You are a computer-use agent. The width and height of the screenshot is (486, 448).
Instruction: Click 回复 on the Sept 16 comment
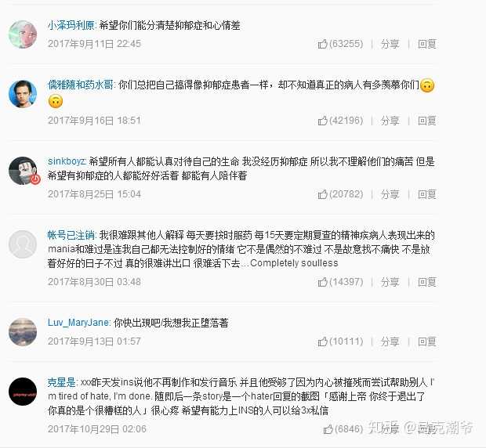426,121
